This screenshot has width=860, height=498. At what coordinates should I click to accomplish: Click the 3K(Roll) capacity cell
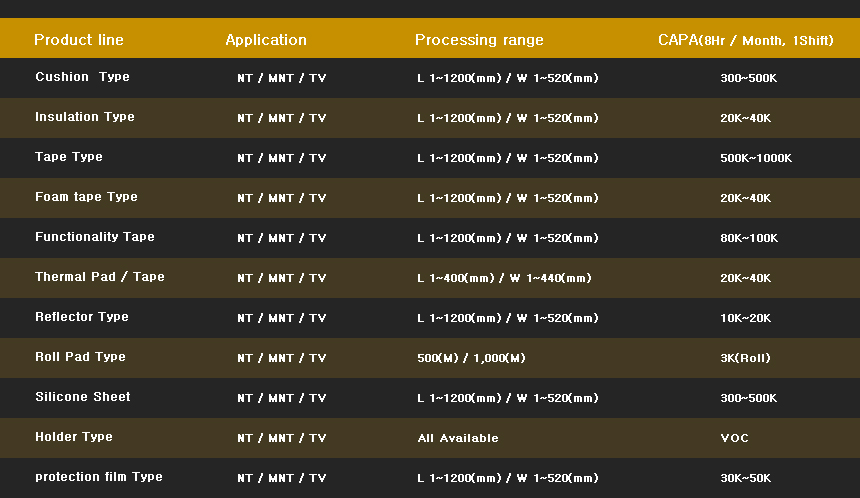coord(745,358)
